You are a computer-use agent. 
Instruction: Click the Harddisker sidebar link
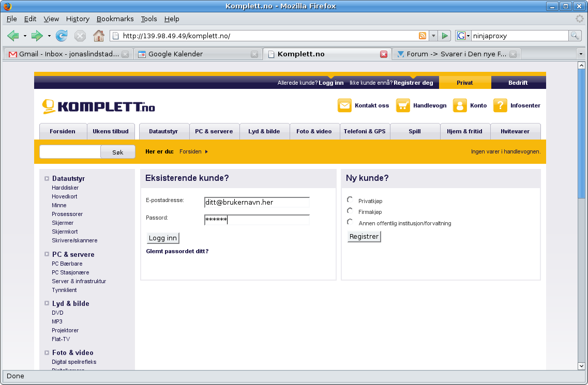65,188
